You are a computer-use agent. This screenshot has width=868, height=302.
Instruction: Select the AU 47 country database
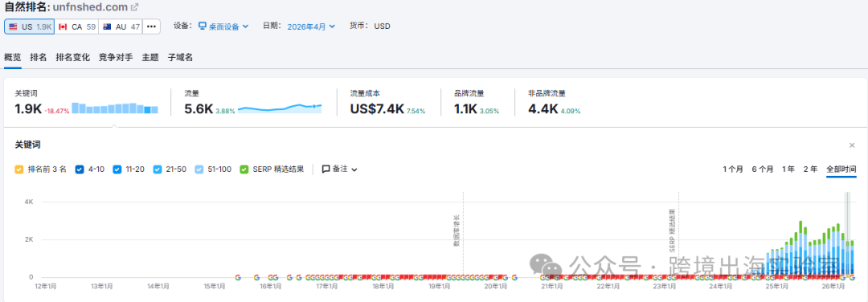[x=121, y=27]
